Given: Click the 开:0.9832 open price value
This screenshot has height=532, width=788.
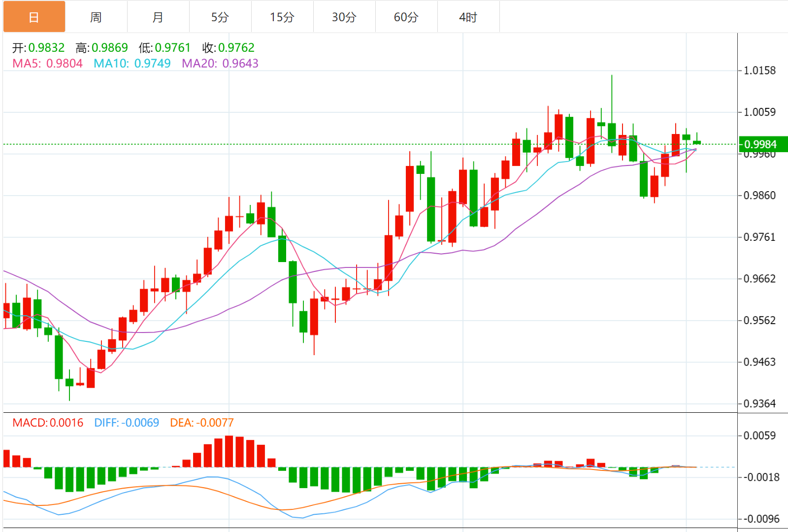Looking at the screenshot, I should click(38, 48).
